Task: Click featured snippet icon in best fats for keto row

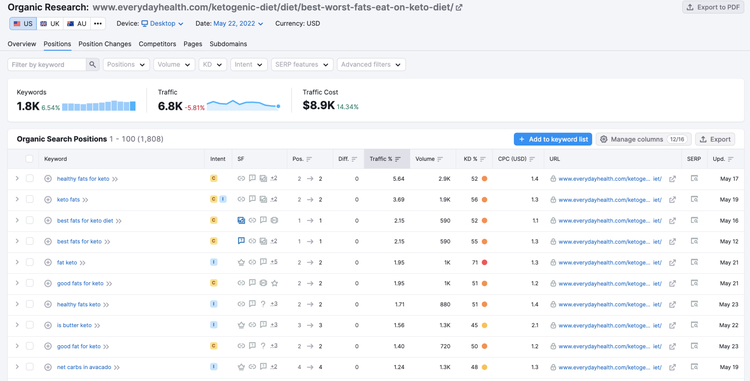Action: (241, 241)
